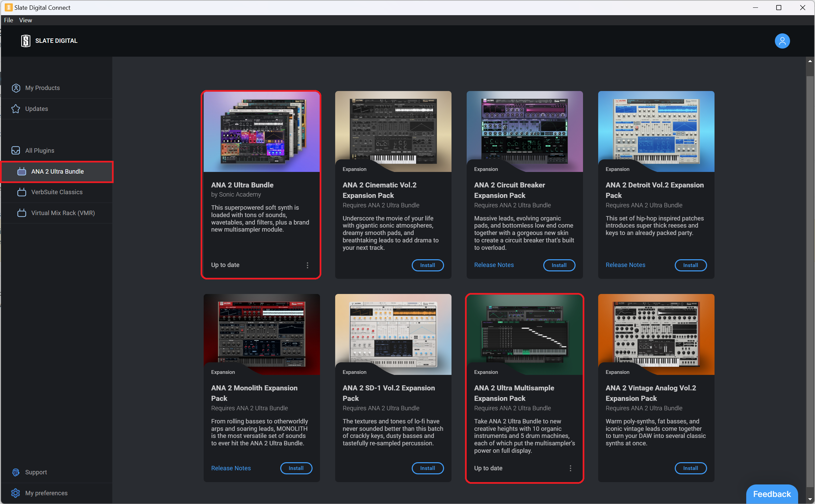
Task: Install ANA 2 Detroit Vol.2 Expansion Pack
Action: pos(691,265)
